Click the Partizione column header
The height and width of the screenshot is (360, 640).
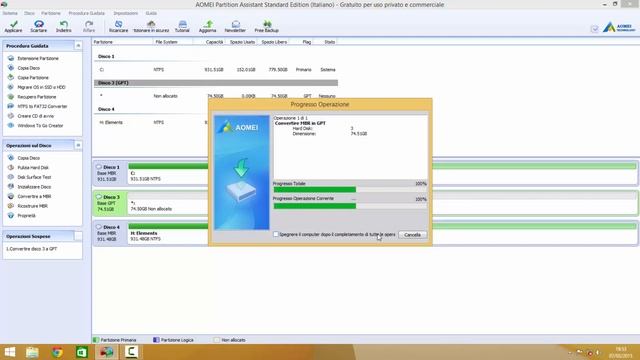coord(122,42)
